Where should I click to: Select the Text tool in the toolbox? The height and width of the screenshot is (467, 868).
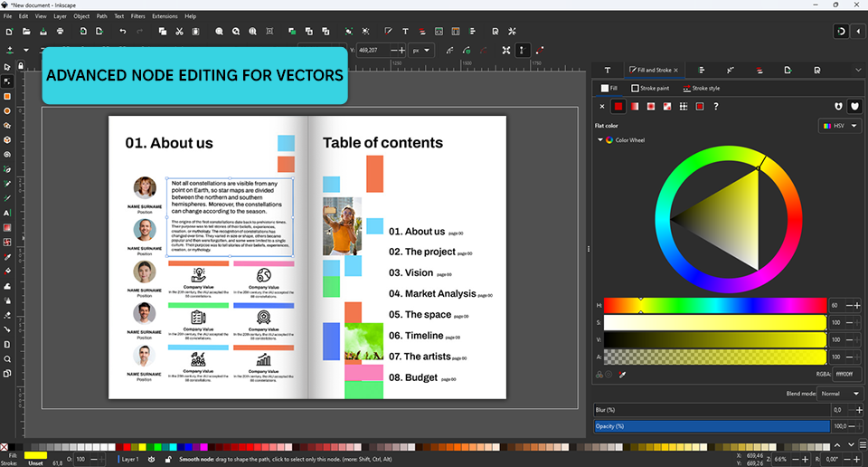7,213
